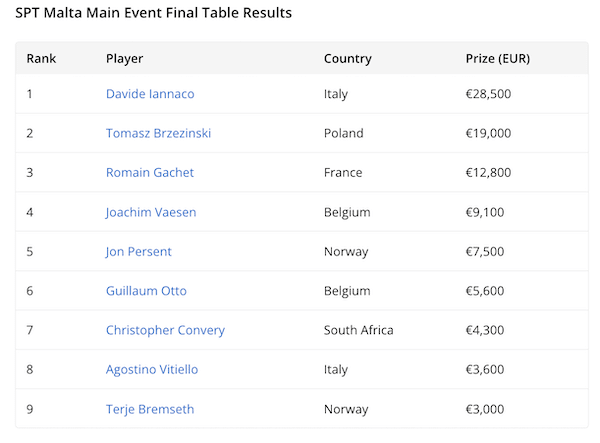Visit Agostino Vitiello's profile link
This screenshot has height=443, width=600.
pos(152,370)
